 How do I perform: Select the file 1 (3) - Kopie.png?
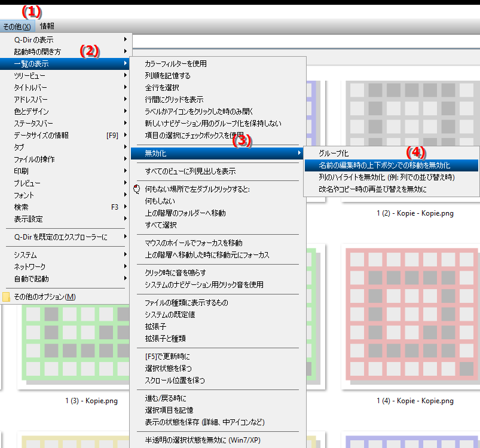coord(91,401)
